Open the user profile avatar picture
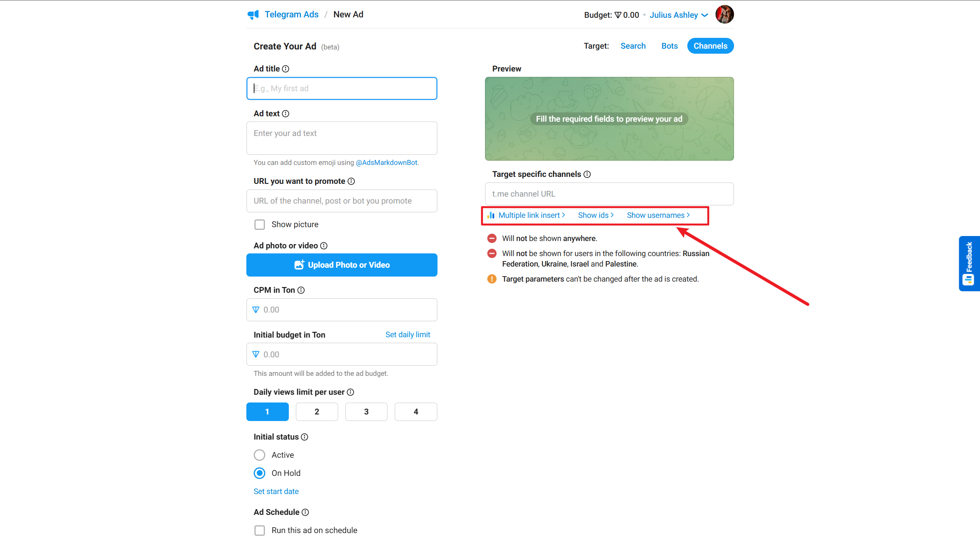Image resolution: width=980 pixels, height=540 pixels. click(724, 15)
